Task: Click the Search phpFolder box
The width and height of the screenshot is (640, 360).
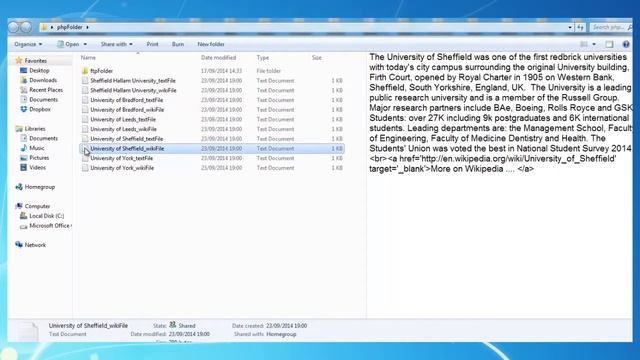Action: 610,27
